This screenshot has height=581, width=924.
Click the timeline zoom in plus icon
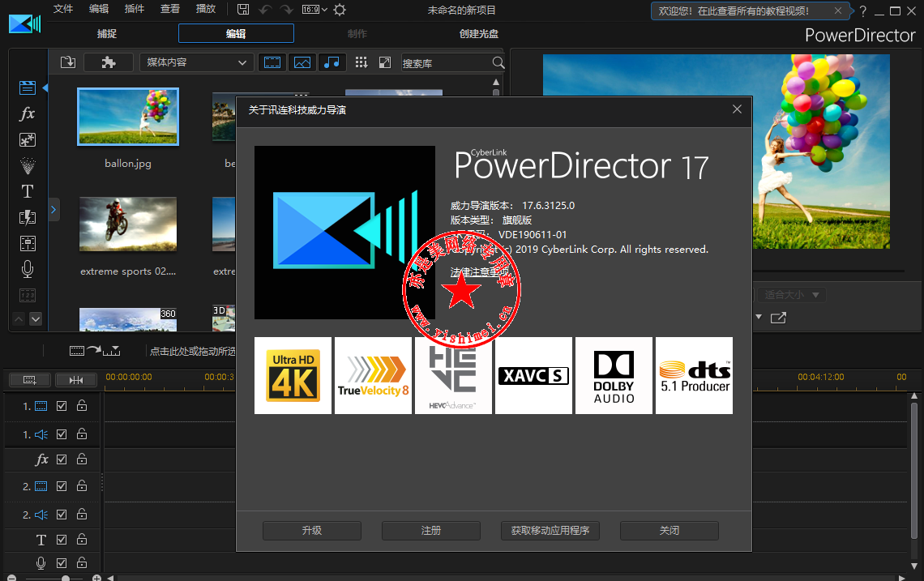[96, 578]
